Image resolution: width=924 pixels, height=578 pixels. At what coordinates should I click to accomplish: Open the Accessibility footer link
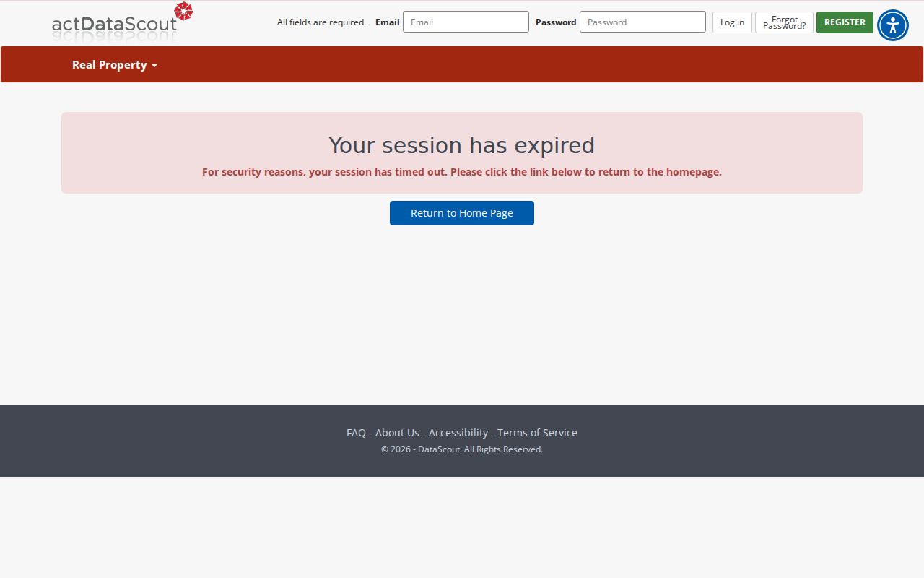tap(458, 433)
